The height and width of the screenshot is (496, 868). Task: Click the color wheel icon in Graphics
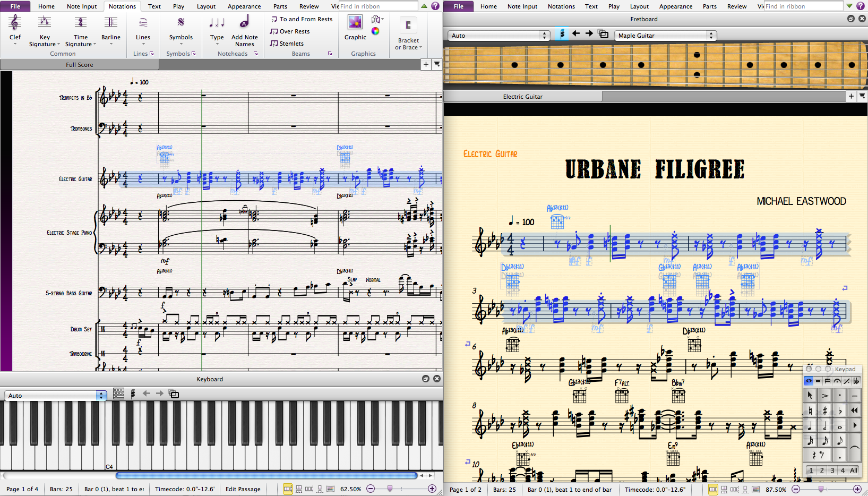click(375, 31)
